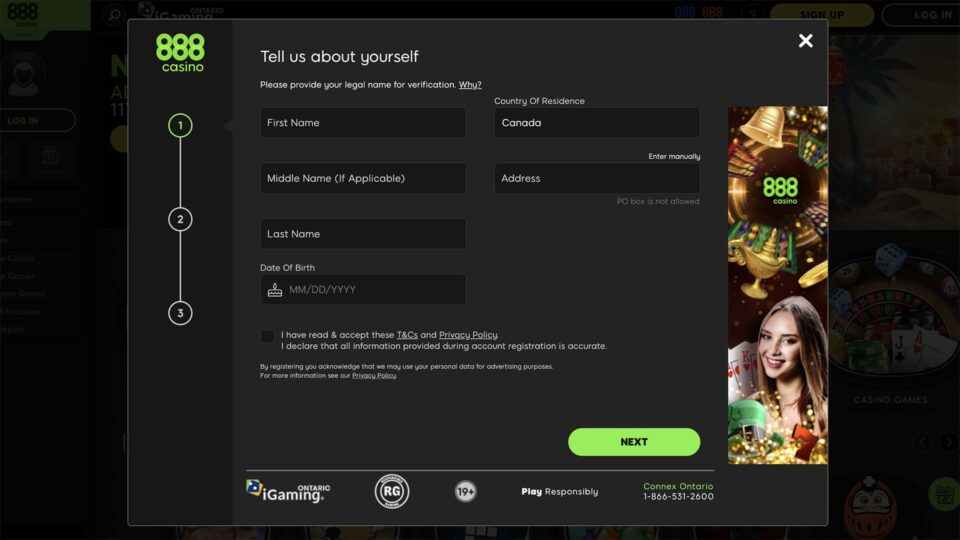Screen dimensions: 960x540
Task: Click the birthday cake calendar icon
Action: pyautogui.click(x=275, y=290)
